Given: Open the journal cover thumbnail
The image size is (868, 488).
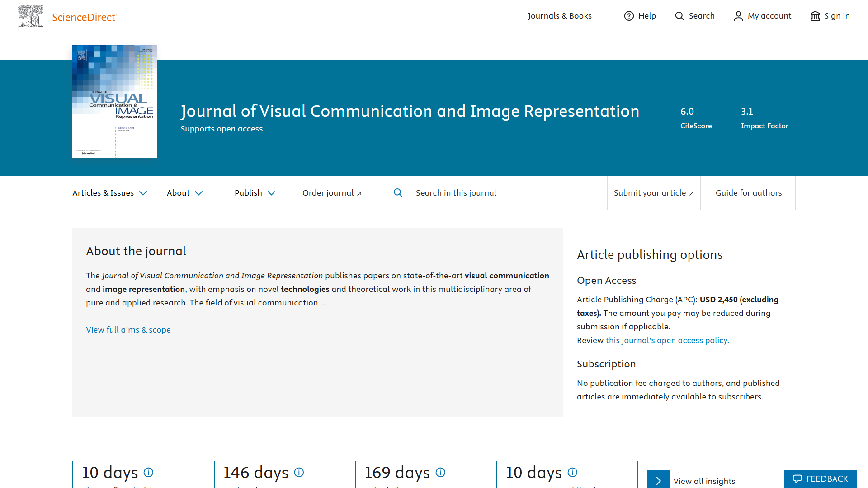Looking at the screenshot, I should click(115, 102).
